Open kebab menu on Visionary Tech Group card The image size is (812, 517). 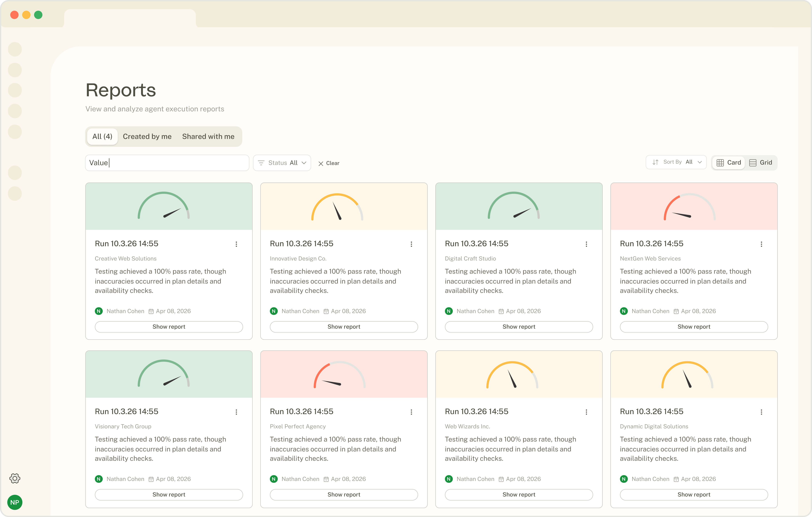tap(236, 412)
